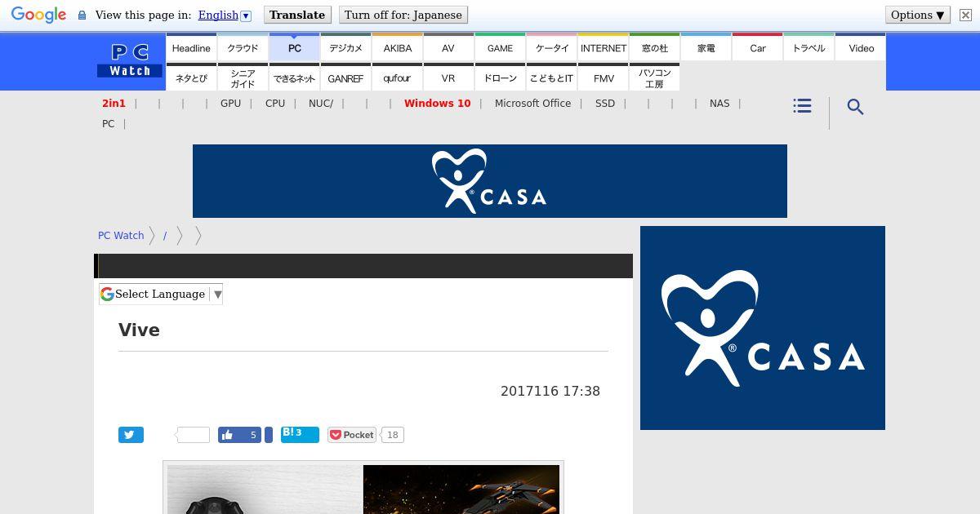Screen dimensions: 980x514
Task: Open the Options dropdown in translate bar
Action: click(918, 15)
